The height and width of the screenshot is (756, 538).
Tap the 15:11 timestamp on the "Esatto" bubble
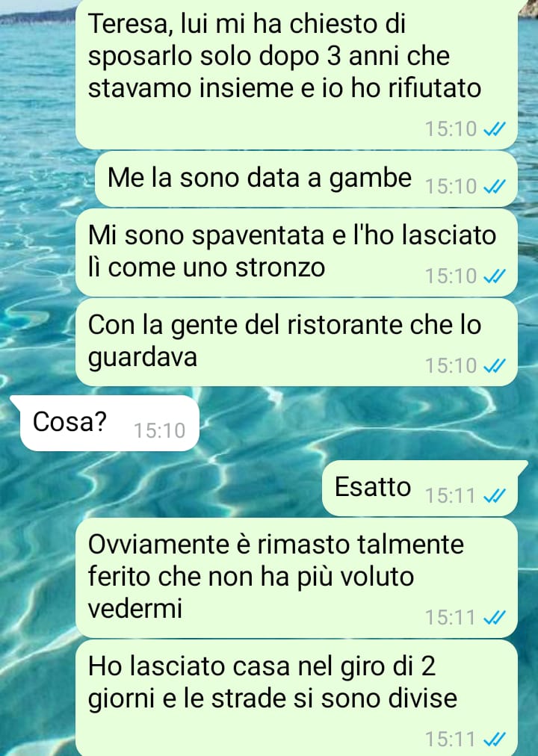[x=451, y=495]
